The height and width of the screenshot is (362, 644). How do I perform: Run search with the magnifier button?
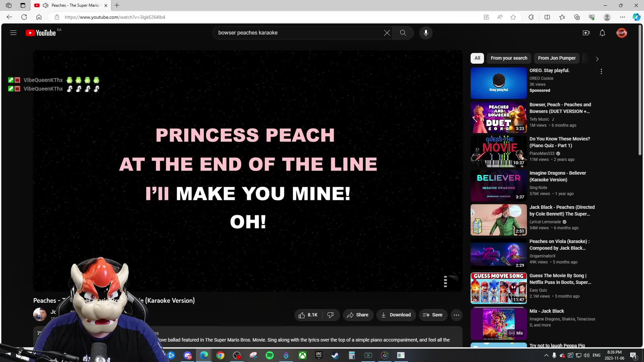(x=403, y=33)
